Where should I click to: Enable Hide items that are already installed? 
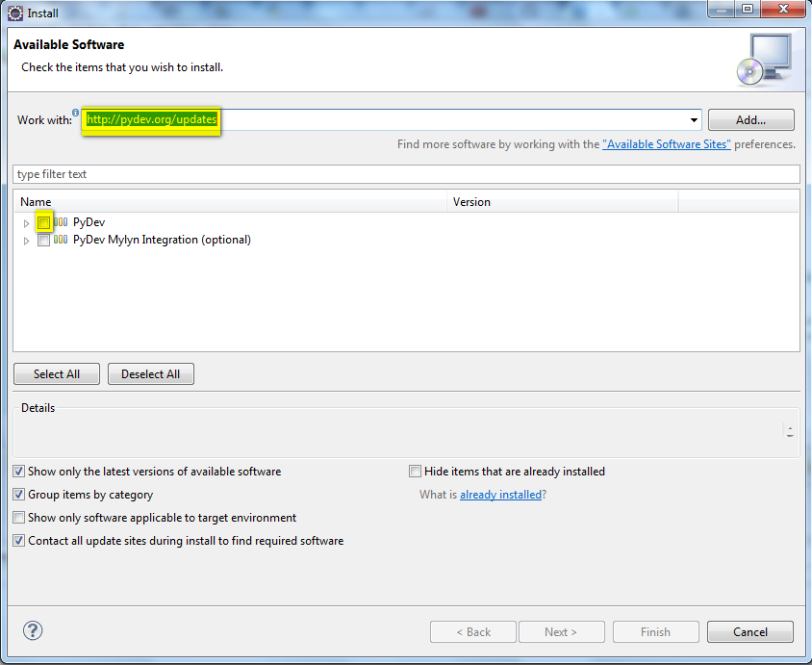(x=415, y=472)
